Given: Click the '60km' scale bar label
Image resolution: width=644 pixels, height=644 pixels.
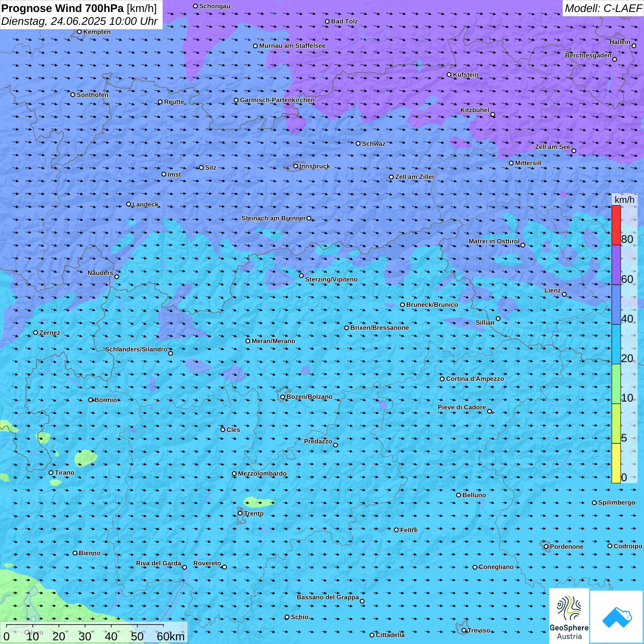Looking at the screenshot, I should click(171, 636).
